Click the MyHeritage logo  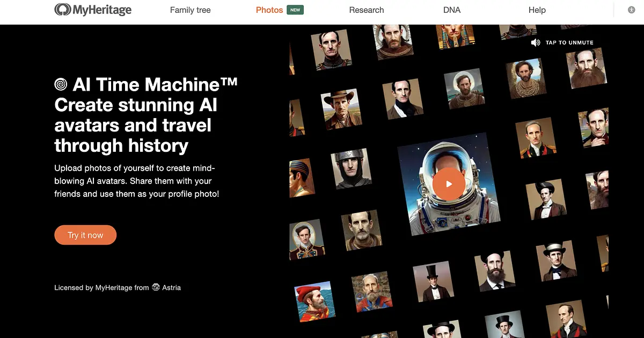pyautogui.click(x=93, y=10)
